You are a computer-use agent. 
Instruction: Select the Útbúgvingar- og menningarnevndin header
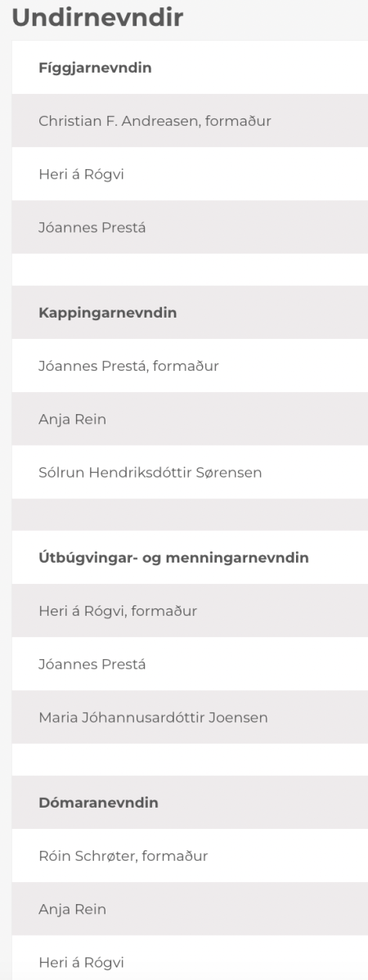190,557
